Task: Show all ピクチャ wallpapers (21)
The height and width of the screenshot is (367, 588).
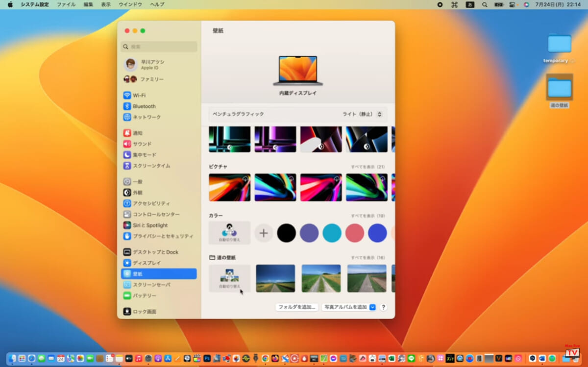Action: tap(368, 167)
